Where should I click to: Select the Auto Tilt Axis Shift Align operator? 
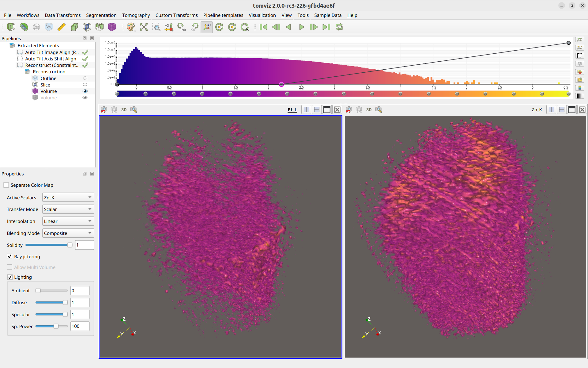(51, 59)
